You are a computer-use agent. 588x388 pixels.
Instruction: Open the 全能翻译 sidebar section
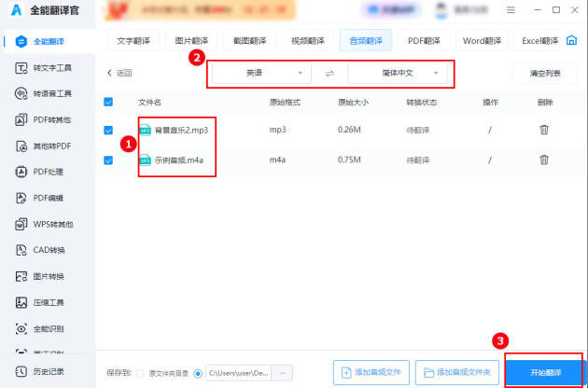pos(48,42)
